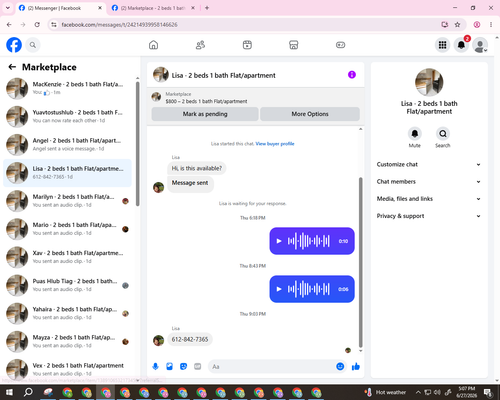Viewport: 500px width, 400px height.
Task: Open the Puas Hlub Tiag conversation
Action: [68, 285]
